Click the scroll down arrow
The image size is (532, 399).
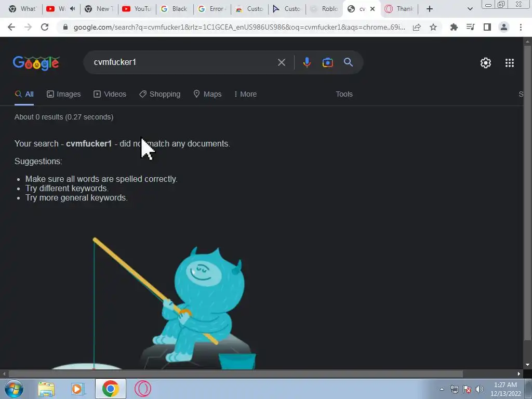point(527,365)
